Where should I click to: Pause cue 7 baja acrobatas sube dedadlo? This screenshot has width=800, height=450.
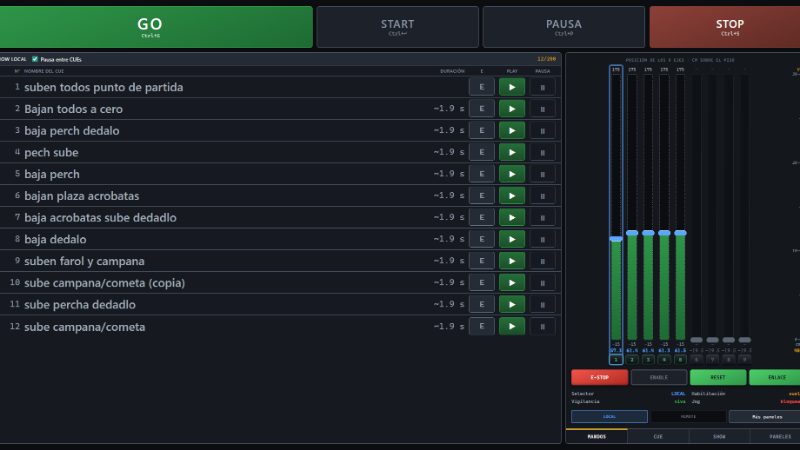[x=542, y=217]
